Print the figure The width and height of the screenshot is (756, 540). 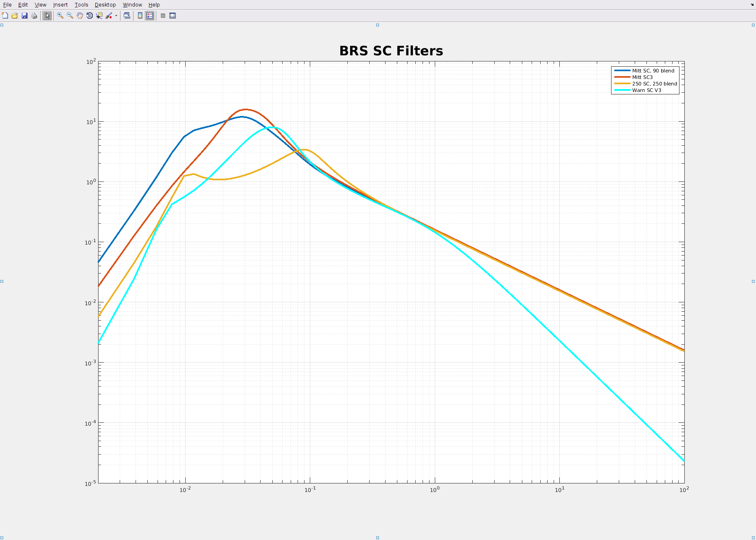[x=34, y=15]
